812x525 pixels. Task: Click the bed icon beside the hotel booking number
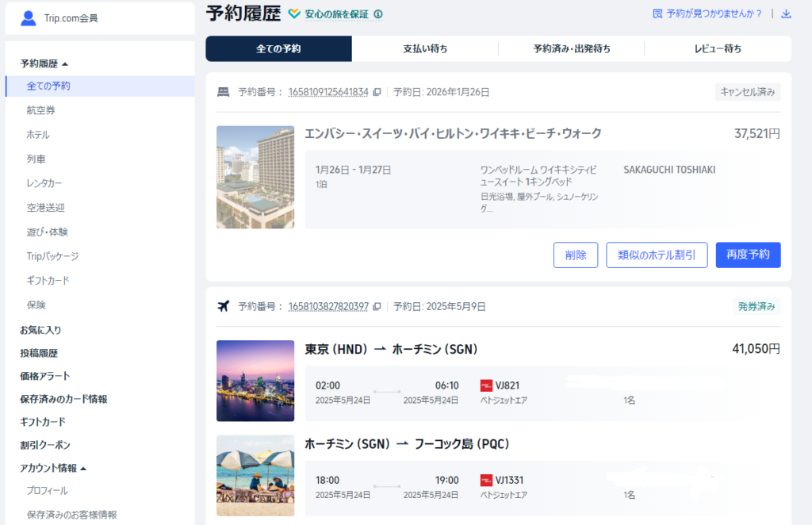click(x=224, y=91)
